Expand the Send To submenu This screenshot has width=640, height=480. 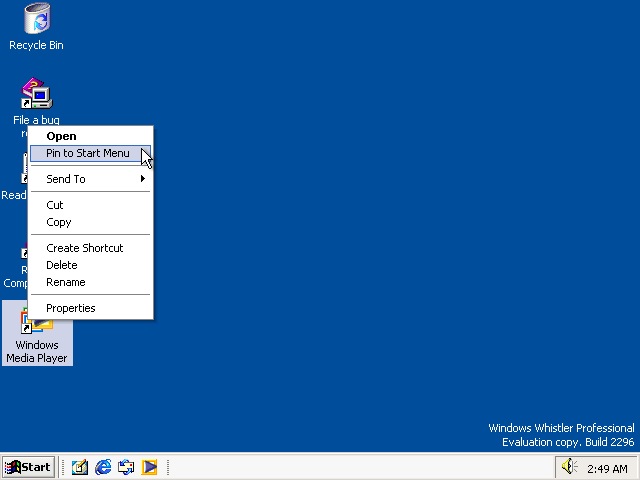click(91, 179)
